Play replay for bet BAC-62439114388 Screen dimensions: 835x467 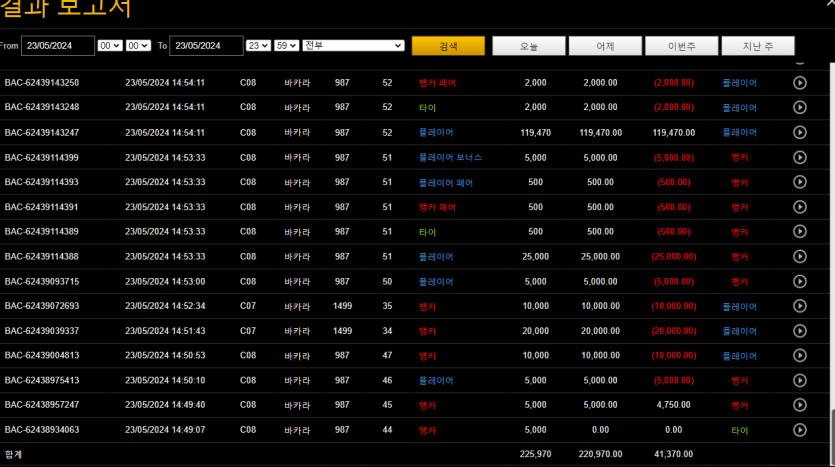tap(799, 256)
